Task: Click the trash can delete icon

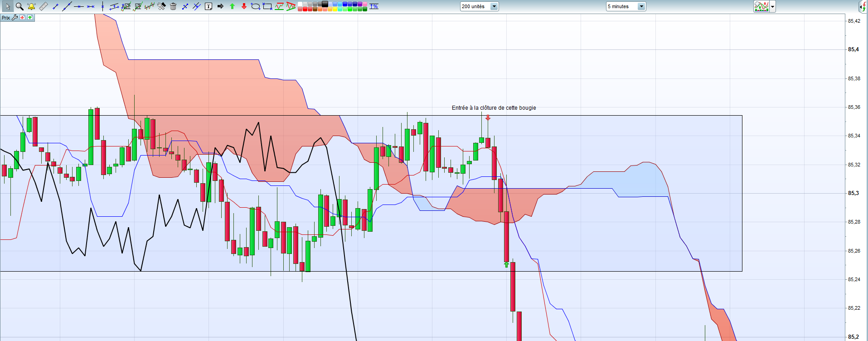Action: [x=173, y=6]
